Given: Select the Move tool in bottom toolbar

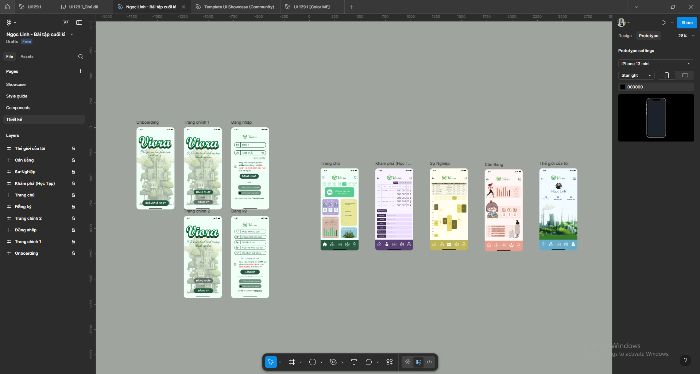Looking at the screenshot, I should (271, 362).
